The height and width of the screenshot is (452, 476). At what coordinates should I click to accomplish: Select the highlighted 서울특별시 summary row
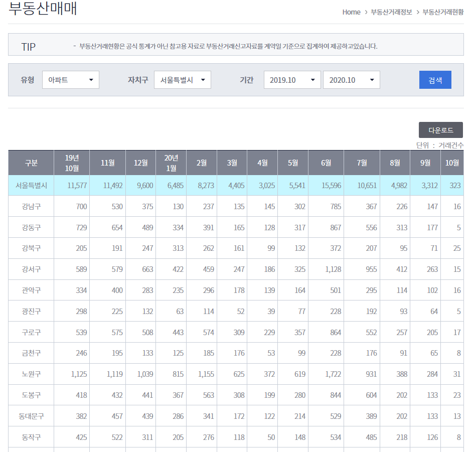(x=31, y=186)
